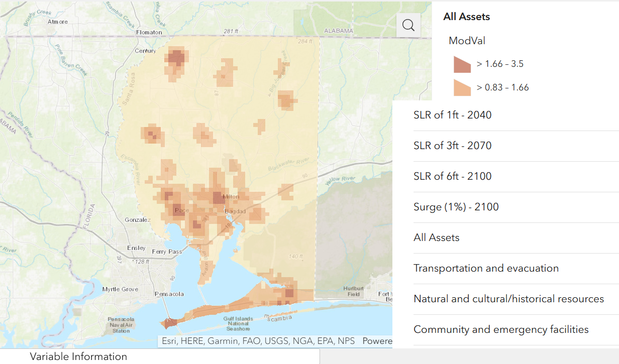View Natural and cultural/historical resources
The width and height of the screenshot is (619, 364).
pyautogui.click(x=508, y=298)
